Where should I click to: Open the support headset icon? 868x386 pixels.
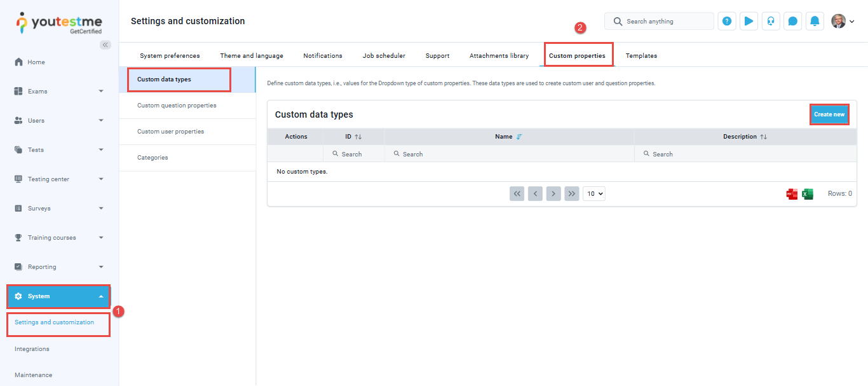point(771,21)
